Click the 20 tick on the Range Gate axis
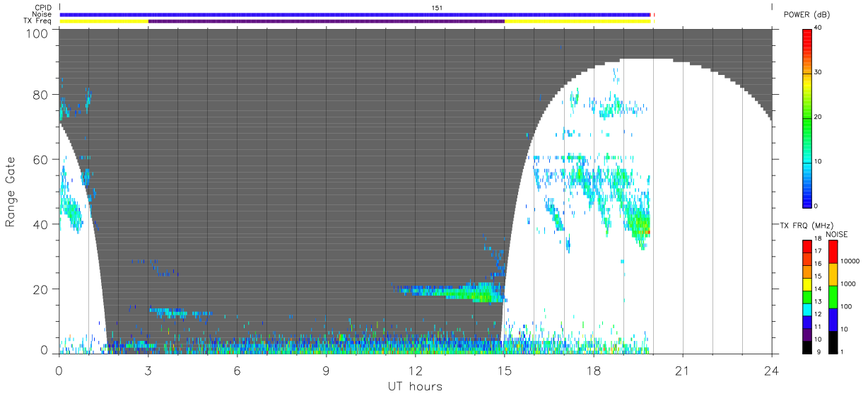This screenshot has height=401, width=868. 40,289
